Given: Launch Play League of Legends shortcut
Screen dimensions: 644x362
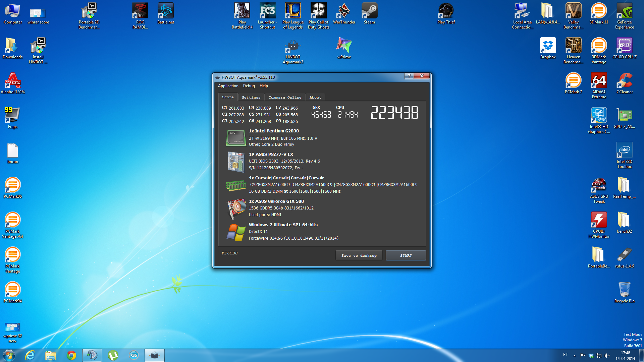Looking at the screenshot, I should 293,16.
